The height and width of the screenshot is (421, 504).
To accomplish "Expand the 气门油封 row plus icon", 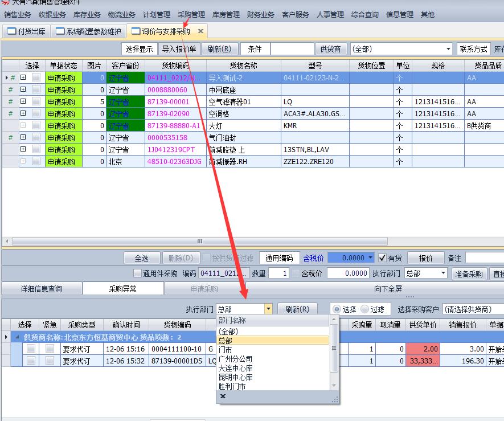I will click(23, 137).
